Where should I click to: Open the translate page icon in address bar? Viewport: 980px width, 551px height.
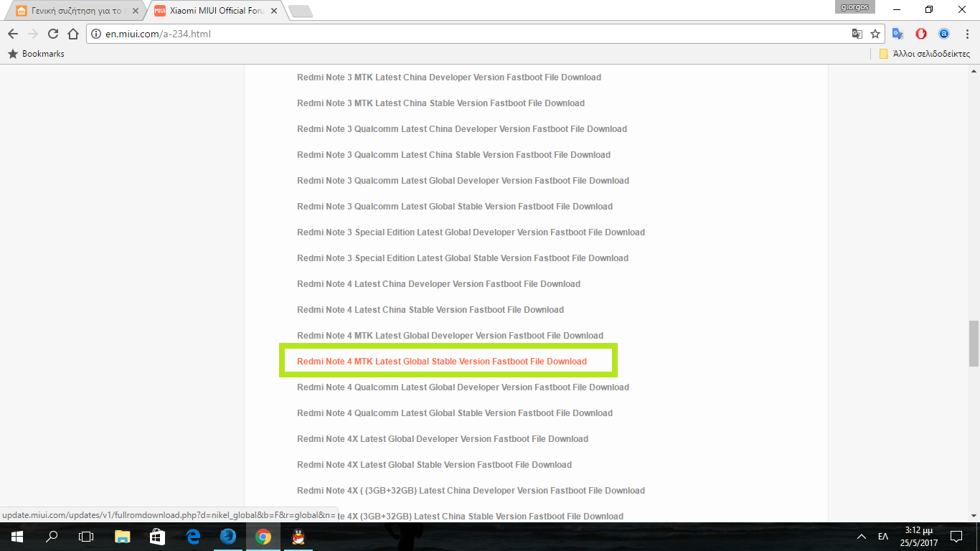point(857,34)
